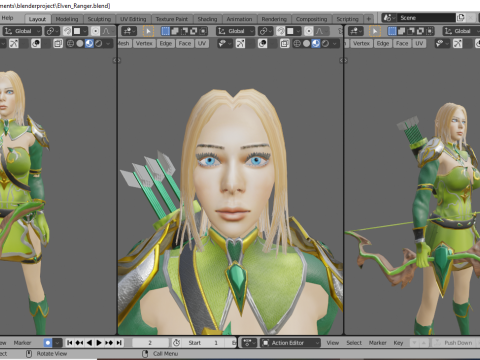Choose set-new selection mode in right viewport
This screenshot has width=480, height=360.
point(392,31)
